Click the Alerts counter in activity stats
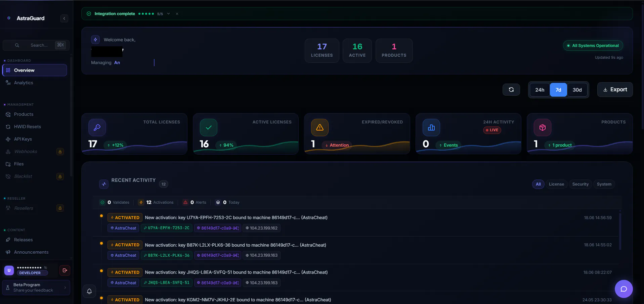The image size is (644, 304). [x=195, y=202]
